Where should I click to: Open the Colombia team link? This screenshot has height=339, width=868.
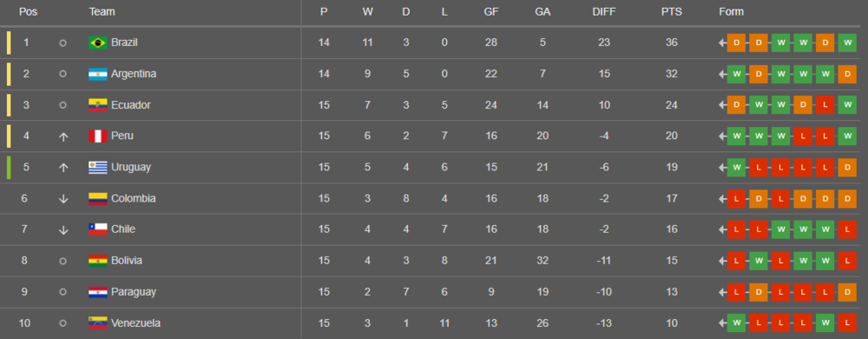[134, 198]
